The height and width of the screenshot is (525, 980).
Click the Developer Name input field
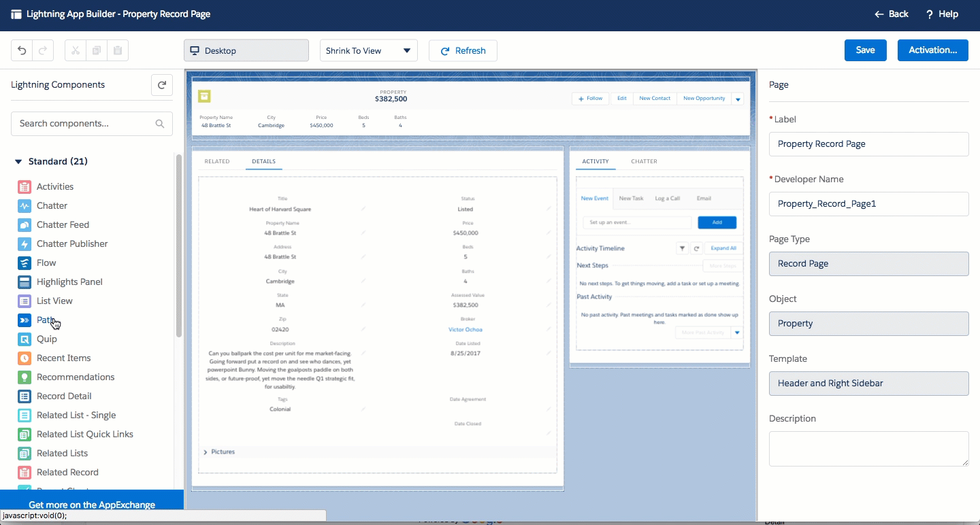click(x=868, y=204)
